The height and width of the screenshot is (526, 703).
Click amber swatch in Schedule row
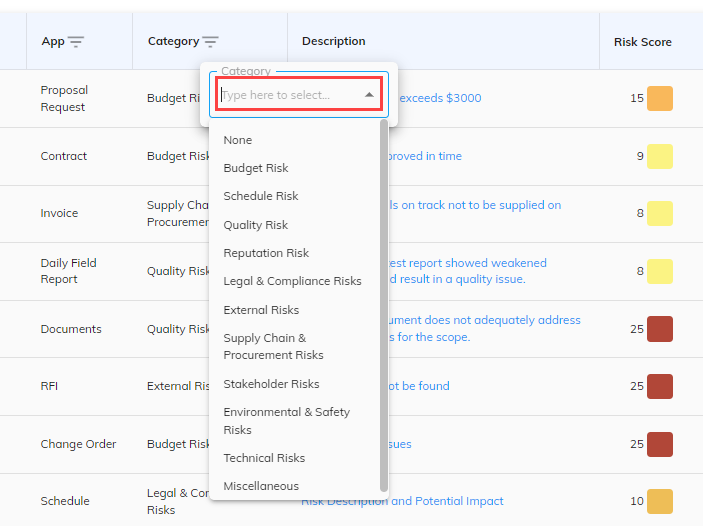tap(660, 501)
